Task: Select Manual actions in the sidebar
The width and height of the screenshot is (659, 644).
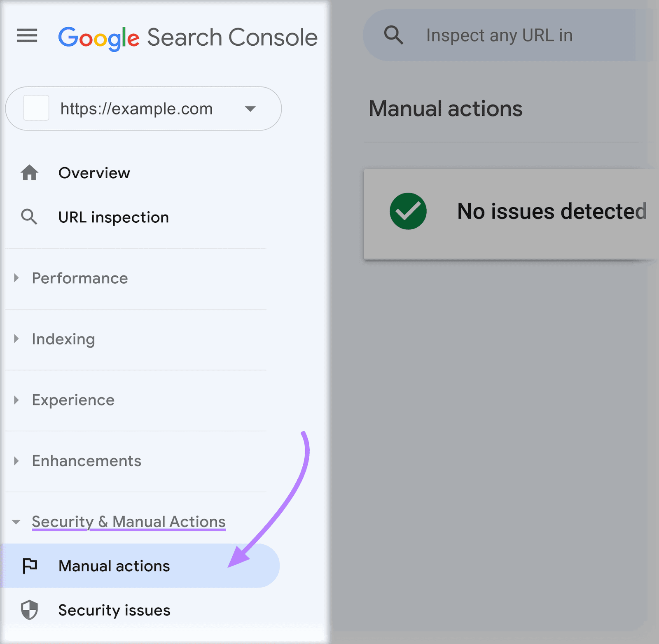Action: [x=114, y=565]
